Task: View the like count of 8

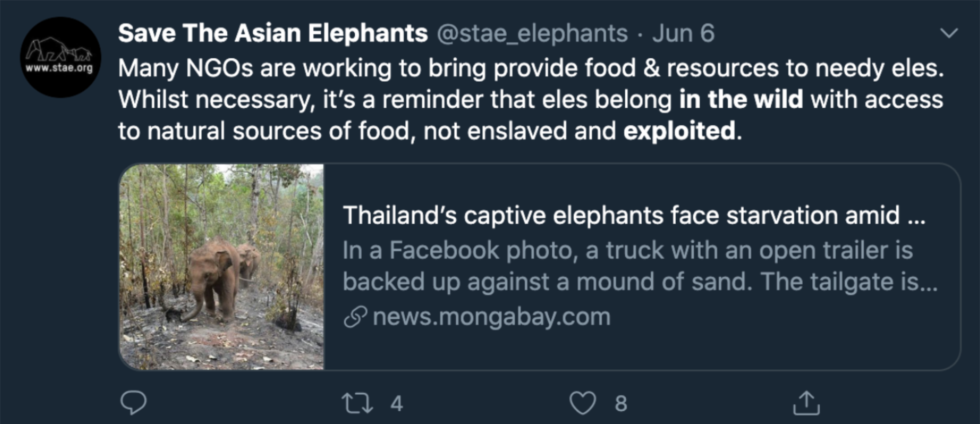Action: tap(621, 403)
